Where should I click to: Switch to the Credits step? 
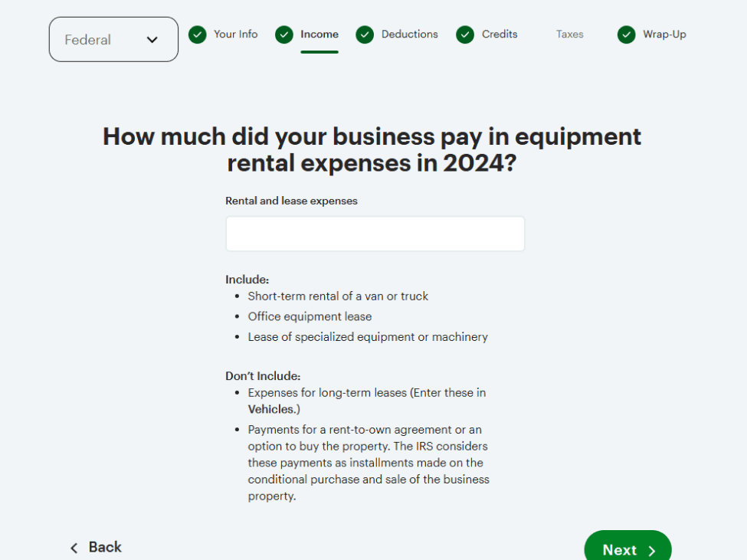click(500, 34)
